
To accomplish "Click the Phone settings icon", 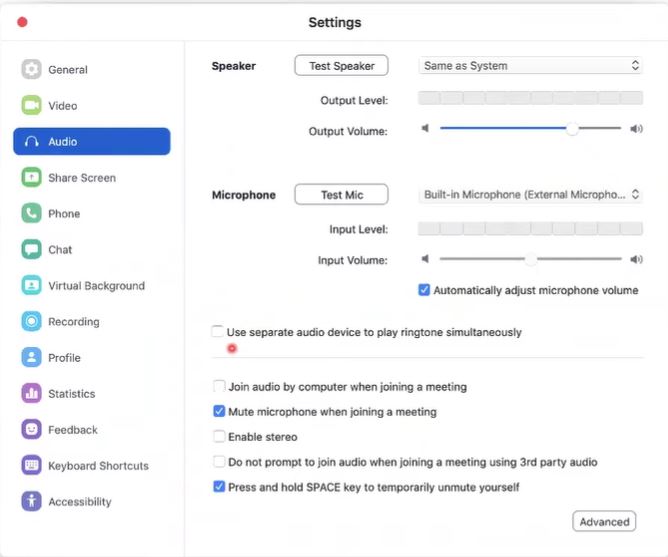I will pyautogui.click(x=31, y=214).
